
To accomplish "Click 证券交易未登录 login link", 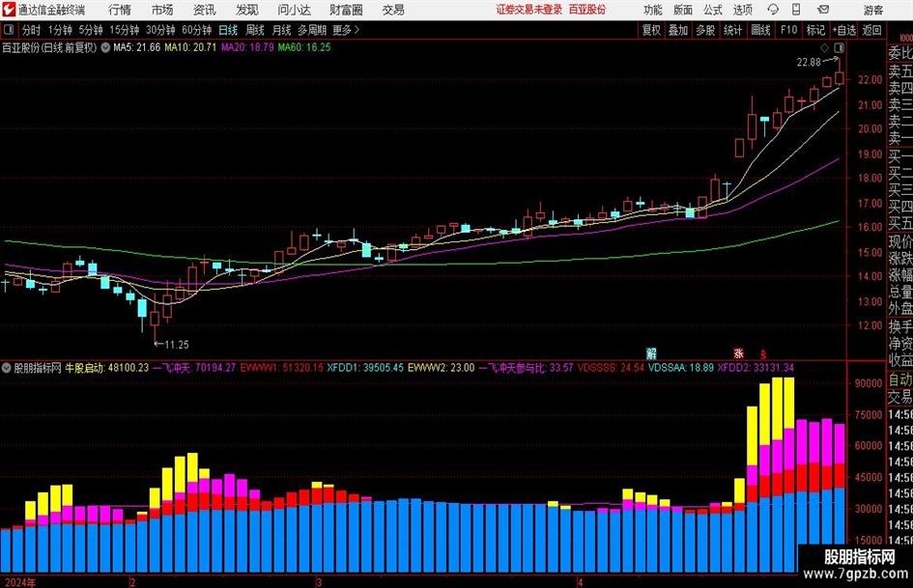I will 529,10.
